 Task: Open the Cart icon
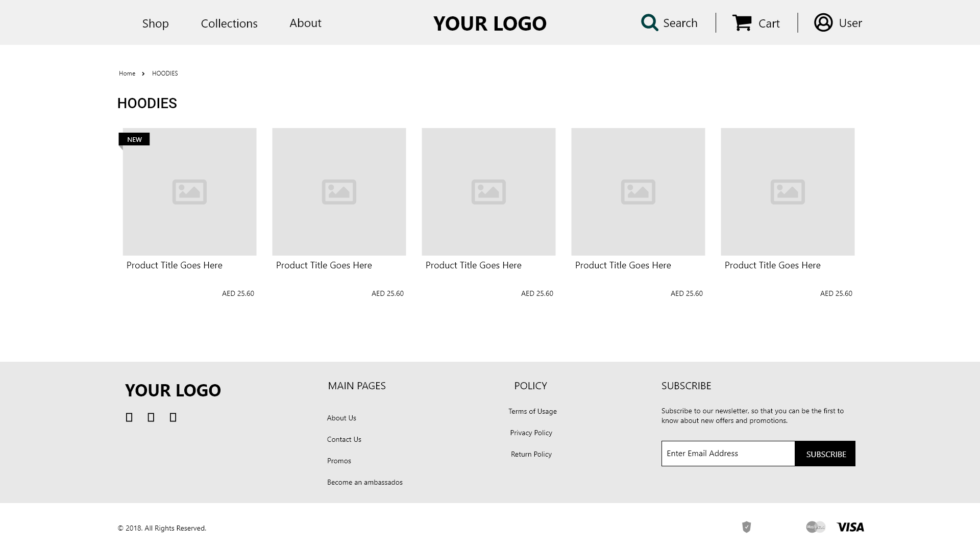coord(743,22)
